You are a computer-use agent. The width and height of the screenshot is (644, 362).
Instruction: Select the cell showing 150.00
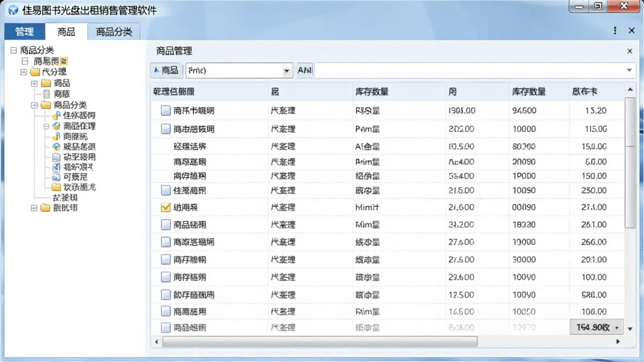tap(596, 176)
